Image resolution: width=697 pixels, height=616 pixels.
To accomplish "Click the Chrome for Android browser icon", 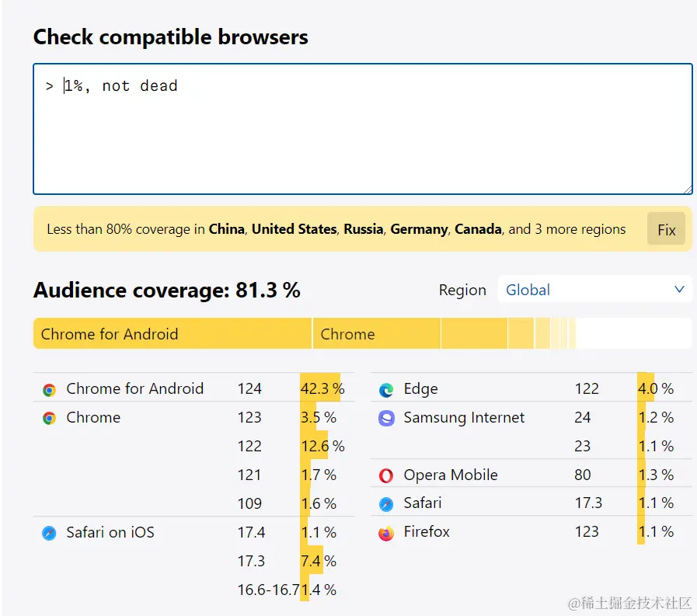I will (x=49, y=390).
